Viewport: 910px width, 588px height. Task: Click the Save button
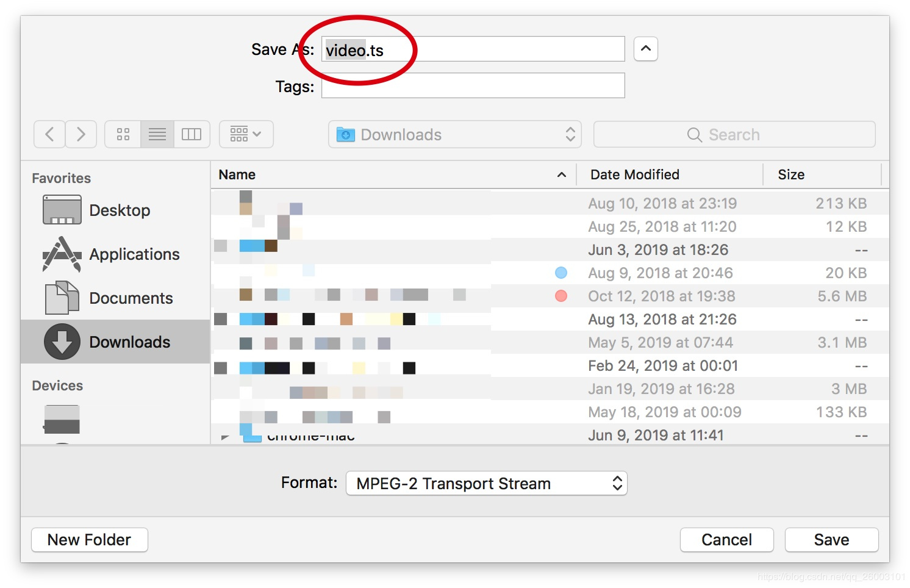(831, 540)
